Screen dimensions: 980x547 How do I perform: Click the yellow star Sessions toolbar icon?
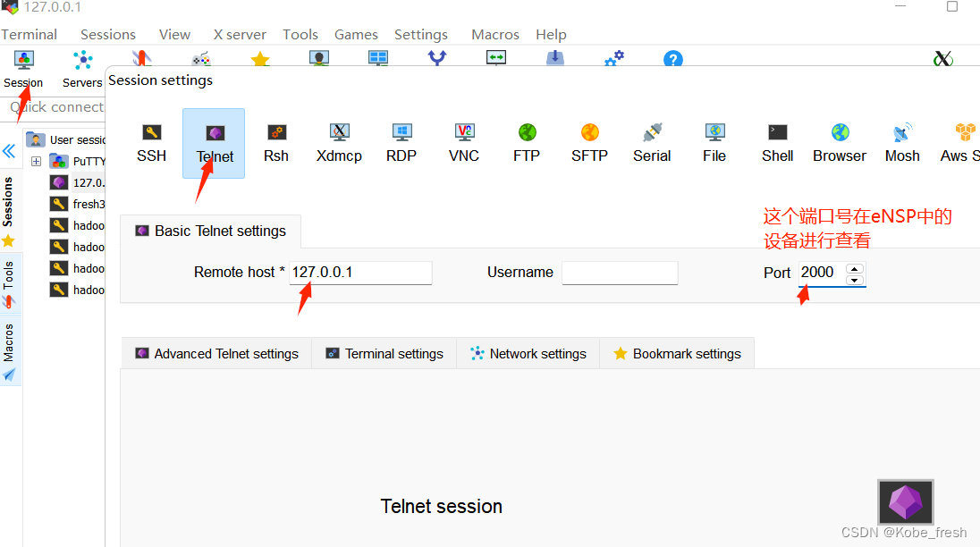pyautogui.click(x=260, y=59)
